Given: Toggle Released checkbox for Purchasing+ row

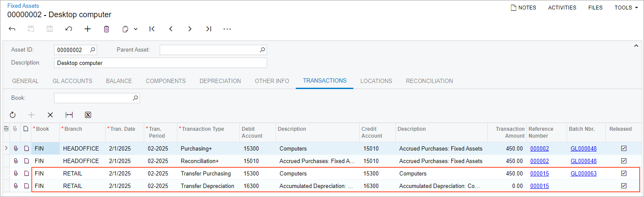Looking at the screenshot, I should pyautogui.click(x=624, y=148).
